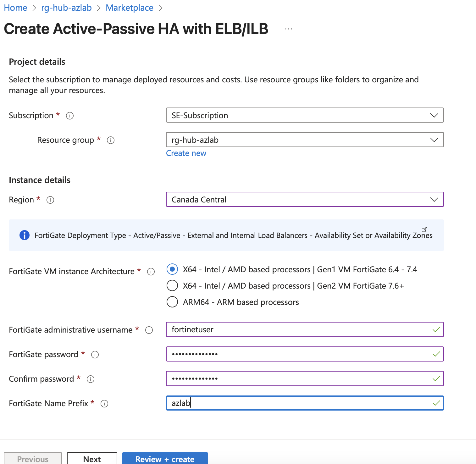Screen dimensions: 476x464
Task: Click the FortiGate password info icon
Action: tap(95, 355)
